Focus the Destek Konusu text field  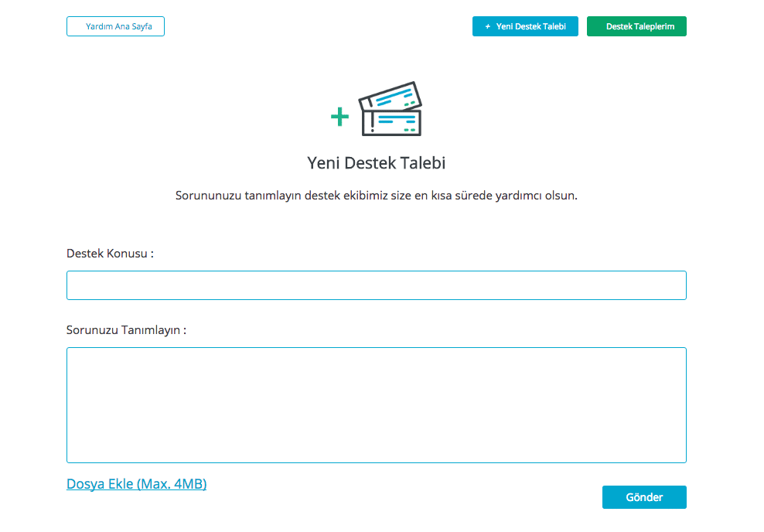click(376, 285)
